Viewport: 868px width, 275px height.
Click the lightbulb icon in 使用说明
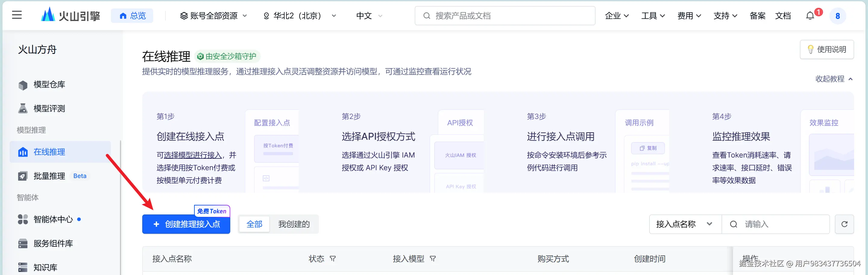[x=811, y=49]
